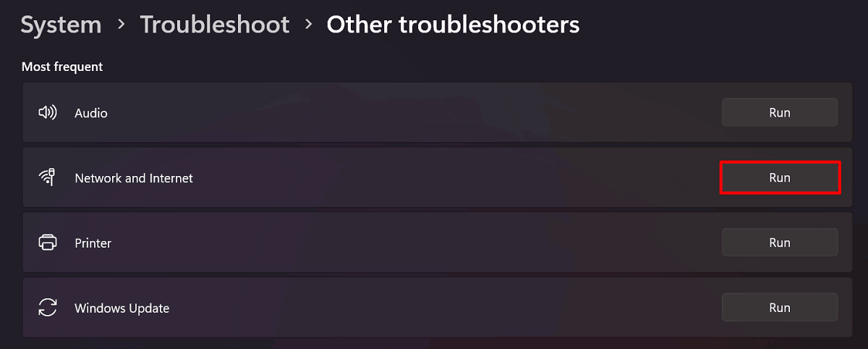Open Troubleshoot in the breadcrumb

tap(215, 25)
